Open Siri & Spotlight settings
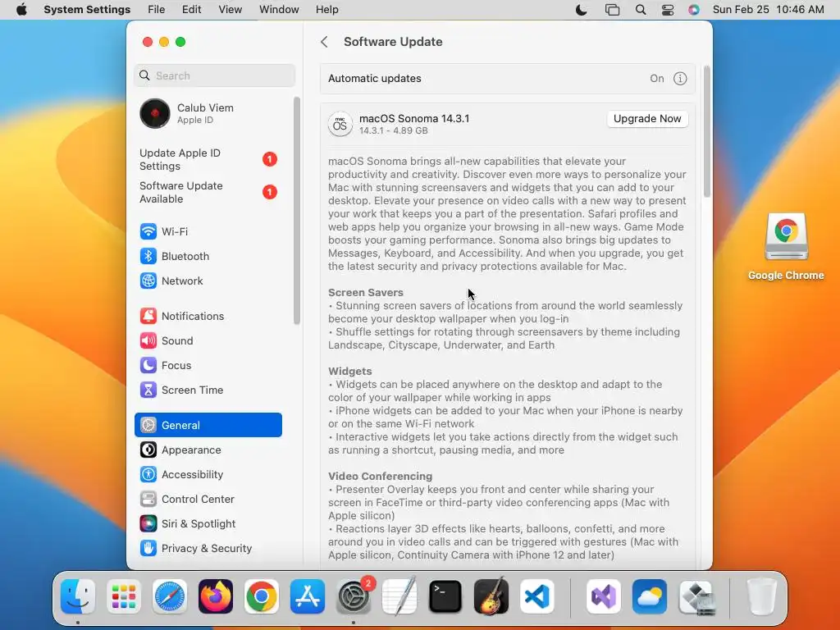 point(208,524)
